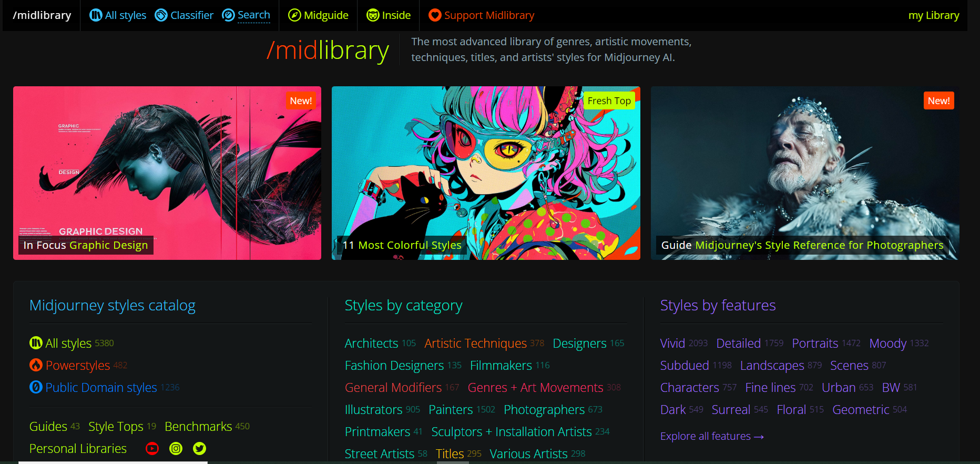Click the Support Midlibrary heart icon

(435, 15)
